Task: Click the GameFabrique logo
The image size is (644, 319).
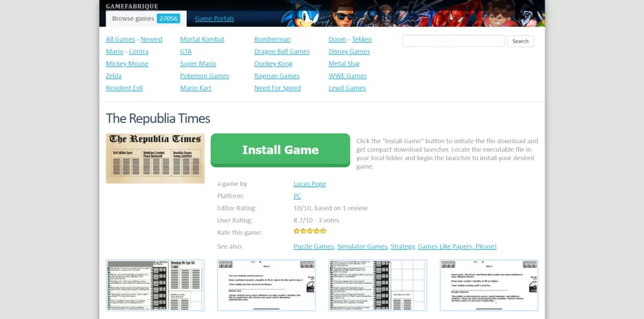Action: pos(132,6)
